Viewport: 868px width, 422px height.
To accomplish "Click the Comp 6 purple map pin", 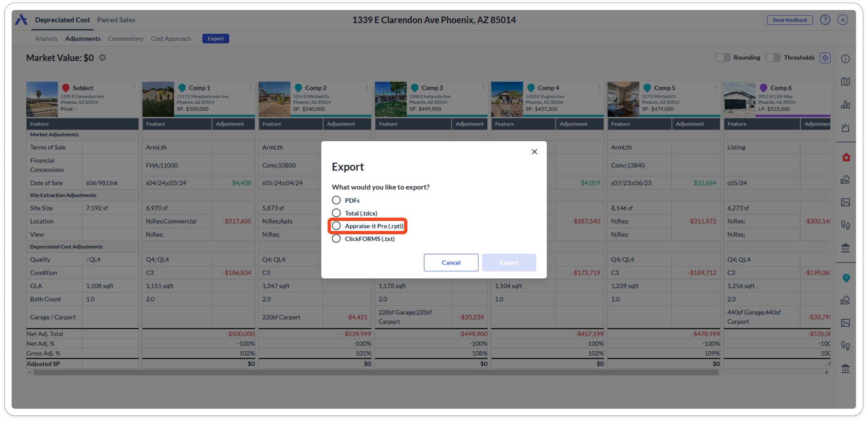I will point(763,88).
